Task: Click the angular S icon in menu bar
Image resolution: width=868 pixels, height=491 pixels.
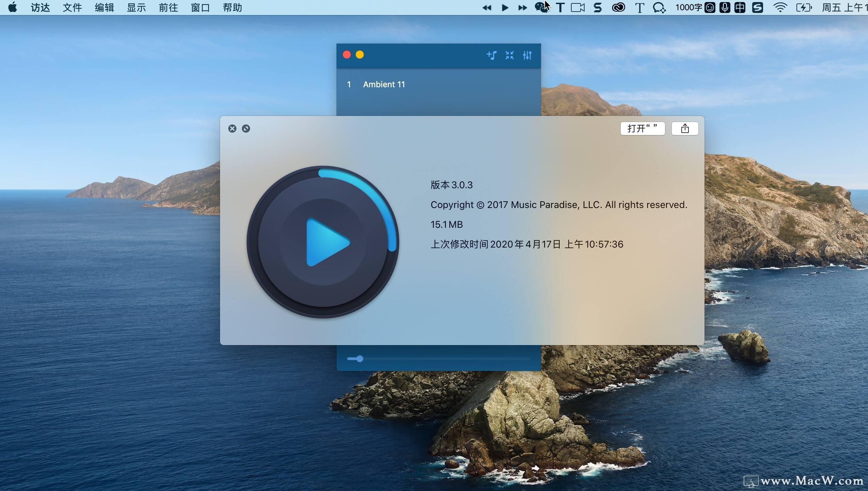Action: pyautogui.click(x=598, y=8)
